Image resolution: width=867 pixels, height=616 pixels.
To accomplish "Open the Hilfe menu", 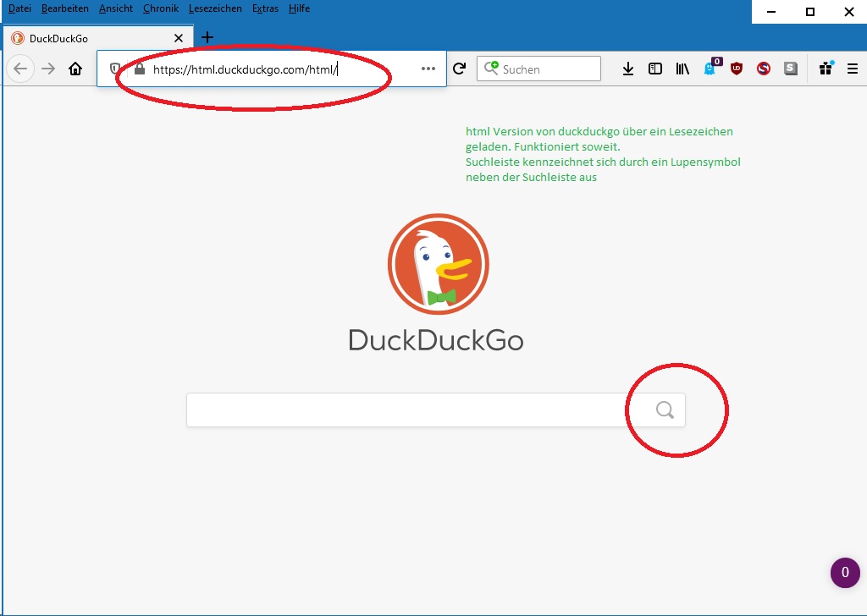I will (299, 8).
